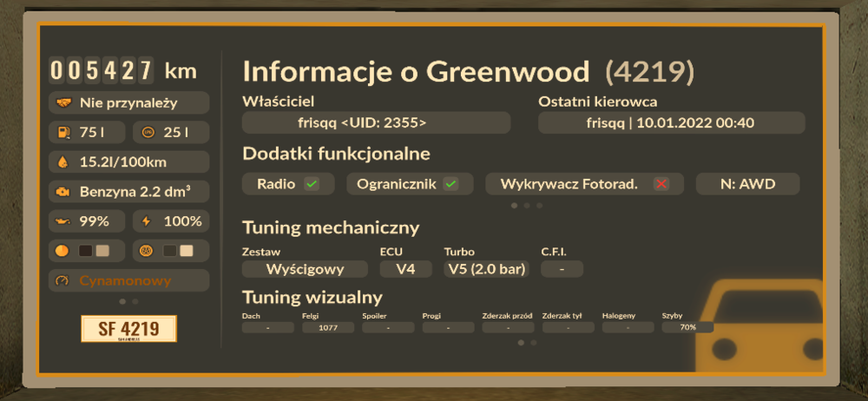Click the owner field frisqq <UID: 2355>
This screenshot has height=401, width=868.
click(x=377, y=122)
